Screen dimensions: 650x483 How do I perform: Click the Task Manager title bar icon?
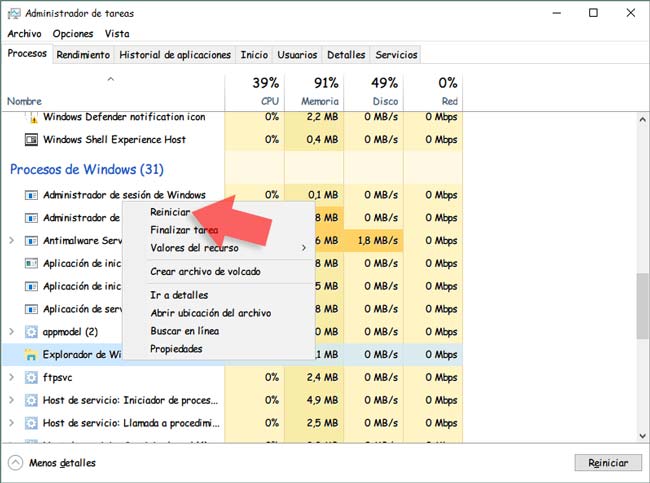(14, 14)
